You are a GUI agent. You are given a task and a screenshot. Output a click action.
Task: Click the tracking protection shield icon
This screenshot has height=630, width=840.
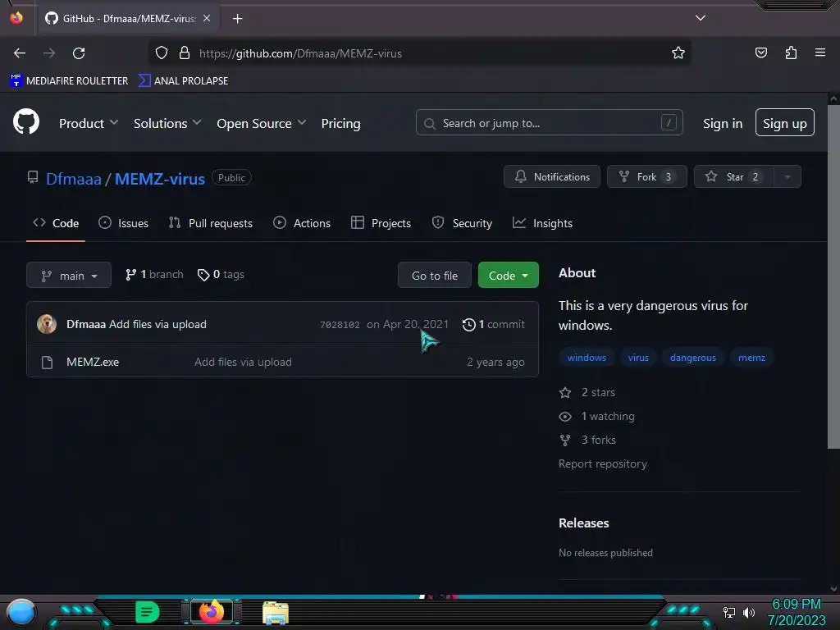point(162,53)
